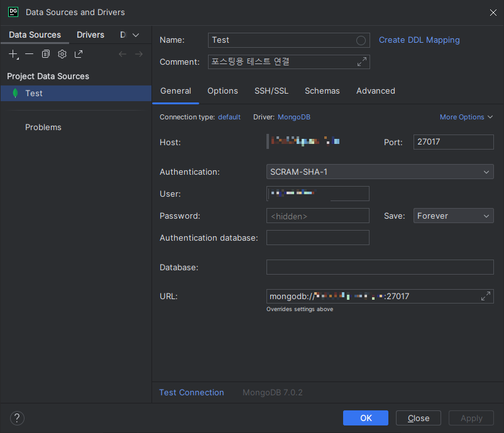Open the Authentication SCRAM-SHA-1 dropdown

[380, 172]
